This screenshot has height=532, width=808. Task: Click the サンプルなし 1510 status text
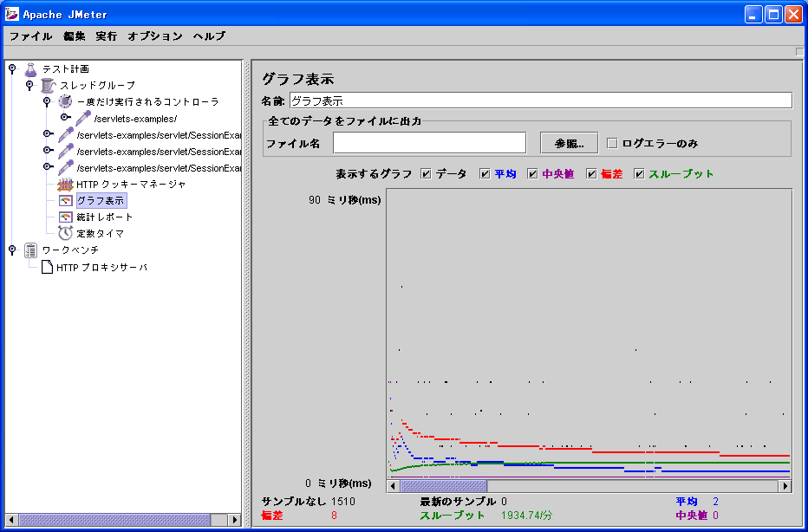309,502
